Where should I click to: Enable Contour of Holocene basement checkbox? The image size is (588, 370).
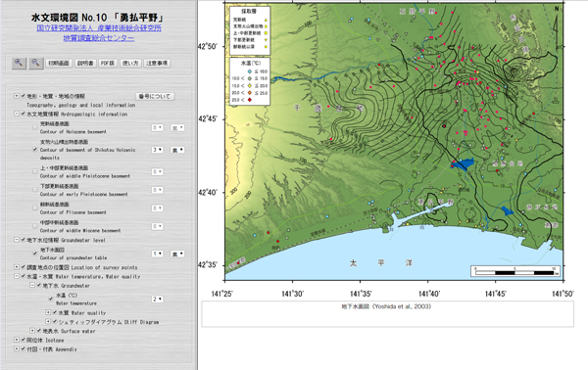(35, 127)
